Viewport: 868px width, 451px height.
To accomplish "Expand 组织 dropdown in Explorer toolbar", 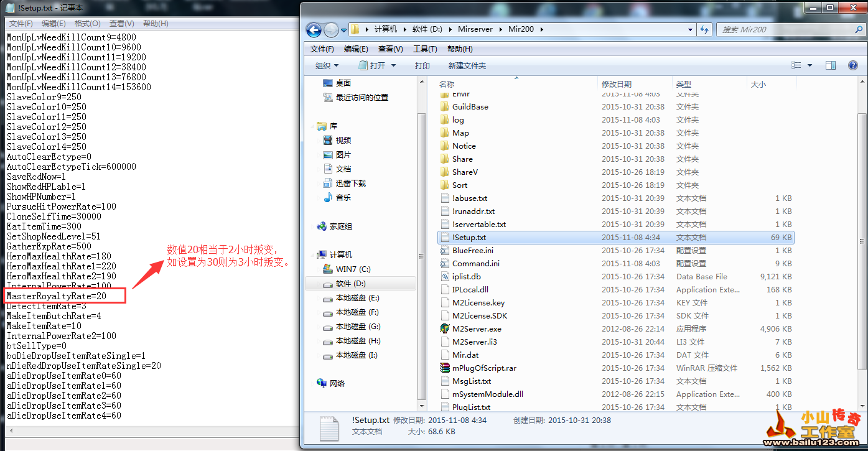I will [x=327, y=65].
